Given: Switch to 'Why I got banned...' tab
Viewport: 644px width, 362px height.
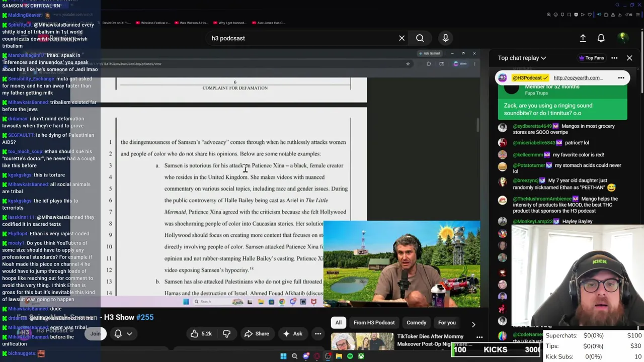Looking at the screenshot, I should 229,23.
